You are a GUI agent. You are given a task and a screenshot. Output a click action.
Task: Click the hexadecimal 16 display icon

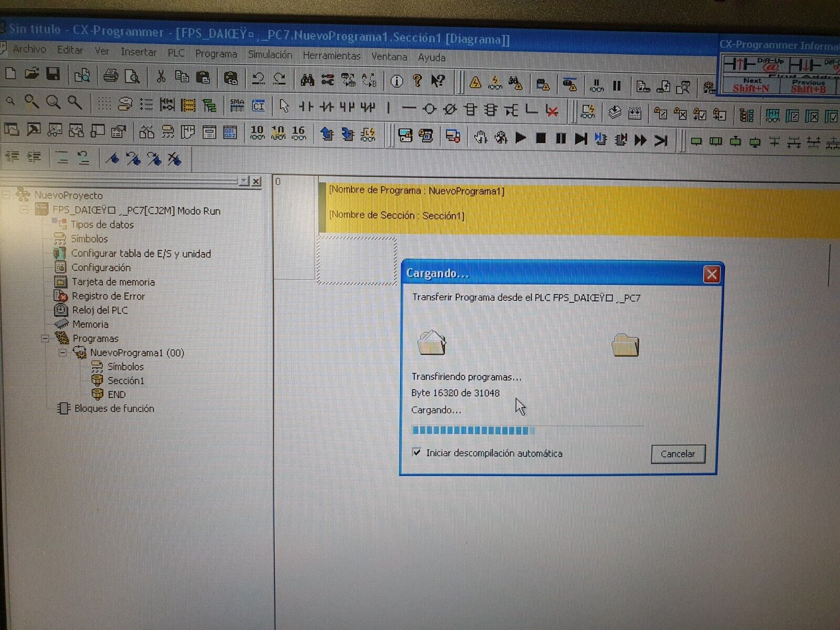click(x=298, y=133)
